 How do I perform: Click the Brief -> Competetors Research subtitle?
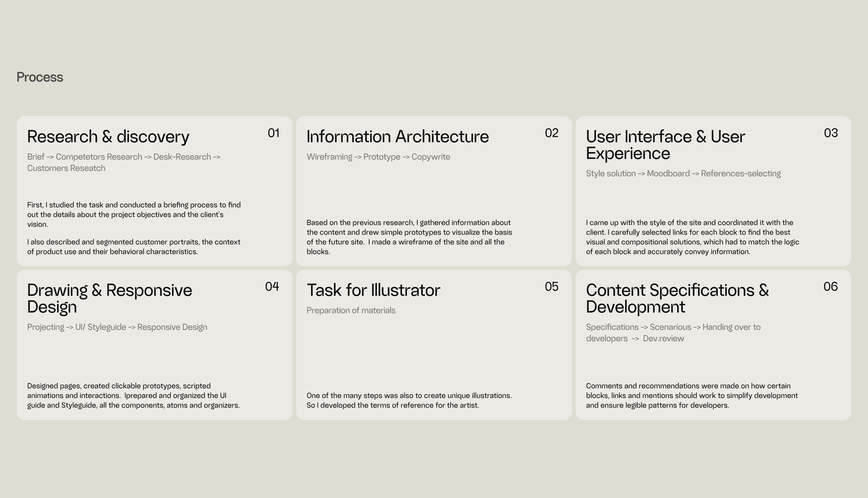click(x=123, y=162)
